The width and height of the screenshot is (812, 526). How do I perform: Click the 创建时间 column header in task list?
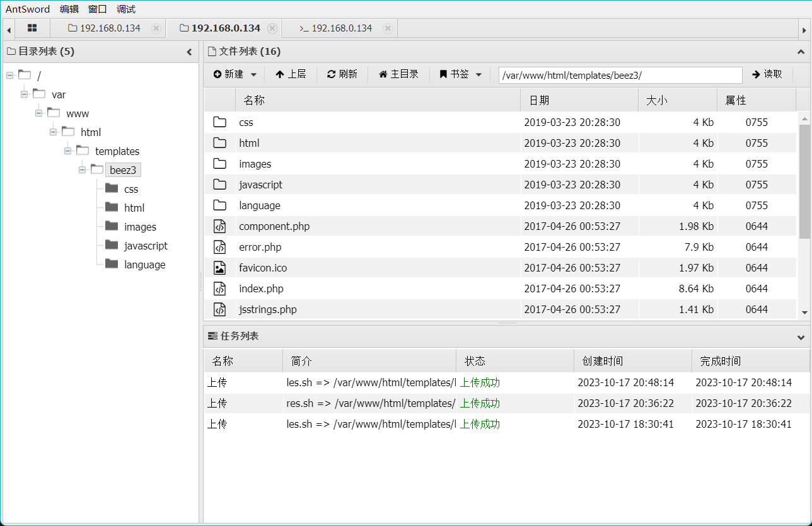[633, 361]
